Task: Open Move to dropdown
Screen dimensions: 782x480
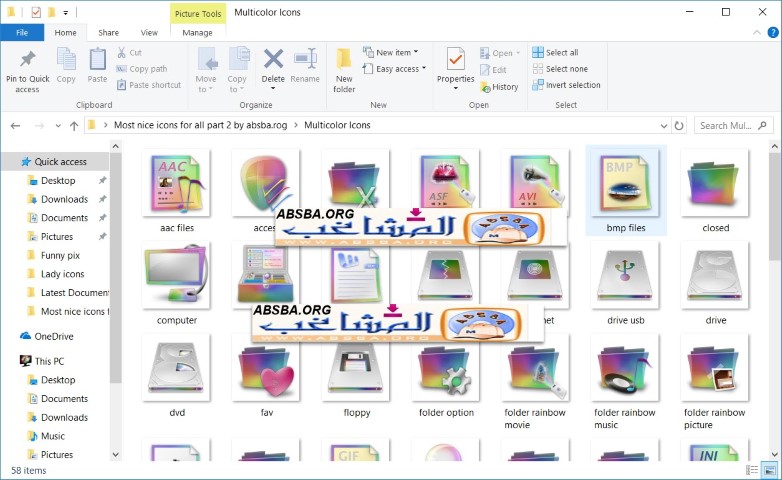Action: [x=206, y=70]
